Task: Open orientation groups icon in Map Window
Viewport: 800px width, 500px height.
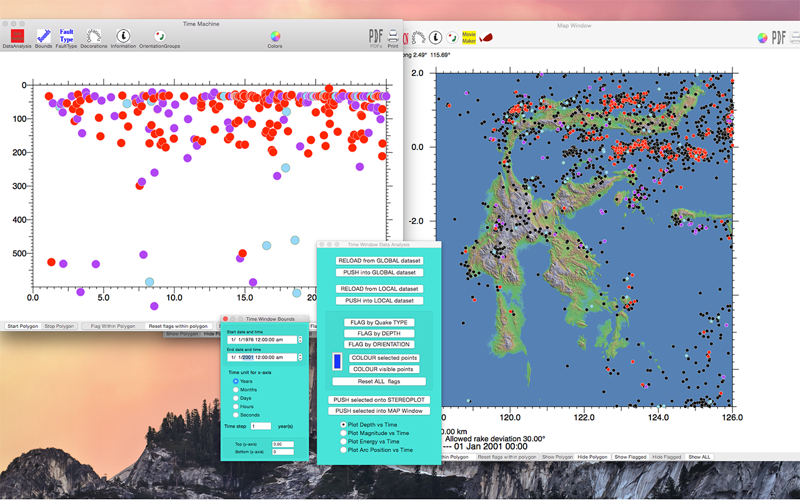Action: coord(452,38)
